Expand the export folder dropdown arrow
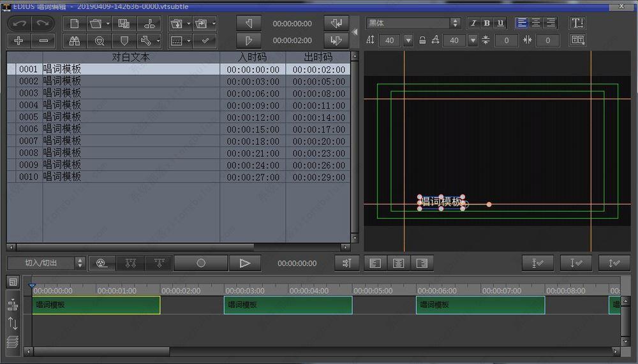The width and height of the screenshot is (638, 364). [x=214, y=24]
